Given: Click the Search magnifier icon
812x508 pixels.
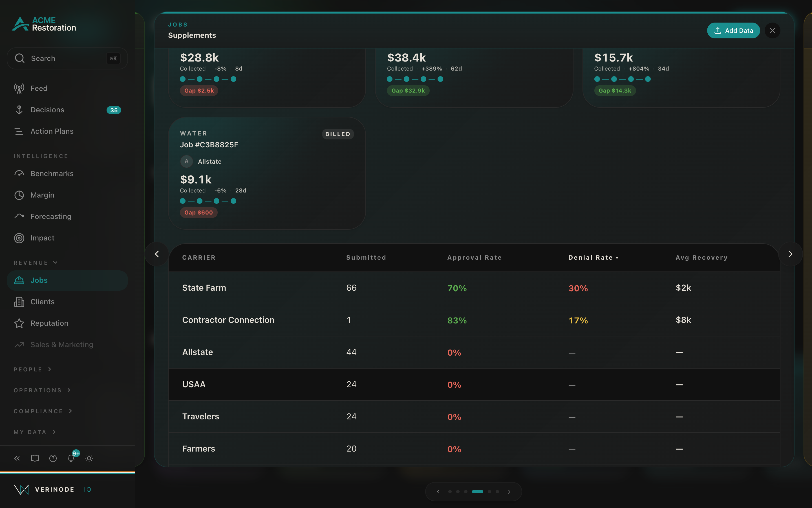Looking at the screenshot, I should pyautogui.click(x=20, y=58).
